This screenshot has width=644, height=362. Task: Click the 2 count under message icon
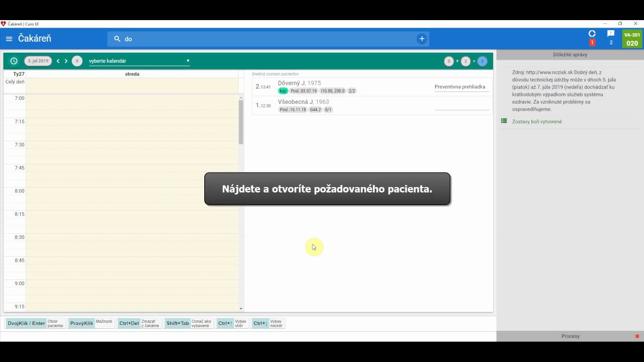[x=611, y=43]
